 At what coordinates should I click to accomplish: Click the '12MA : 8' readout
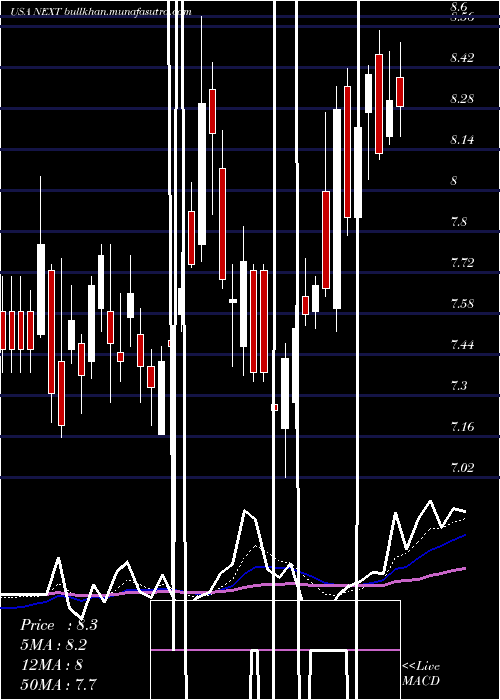[52, 664]
